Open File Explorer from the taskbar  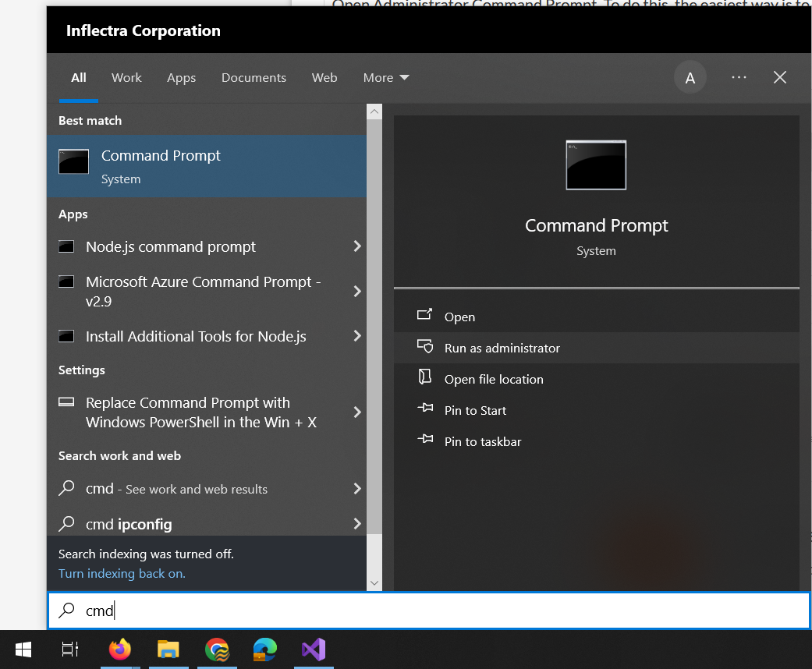click(x=168, y=650)
